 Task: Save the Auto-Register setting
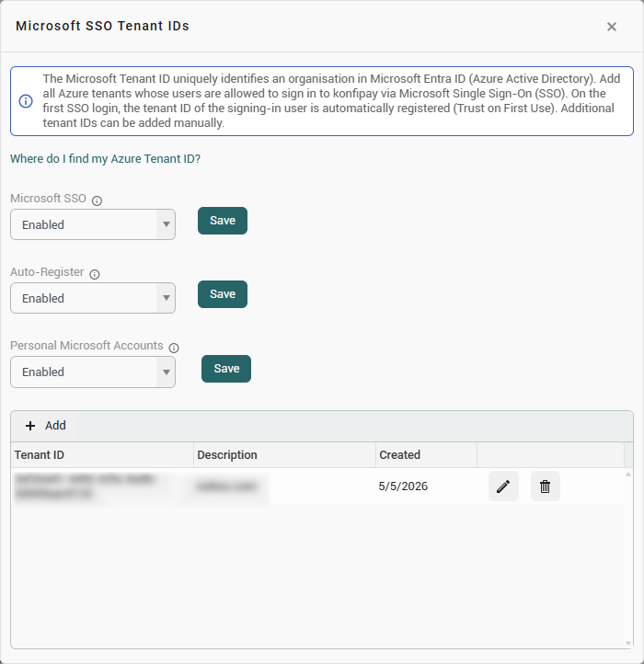[x=223, y=294]
